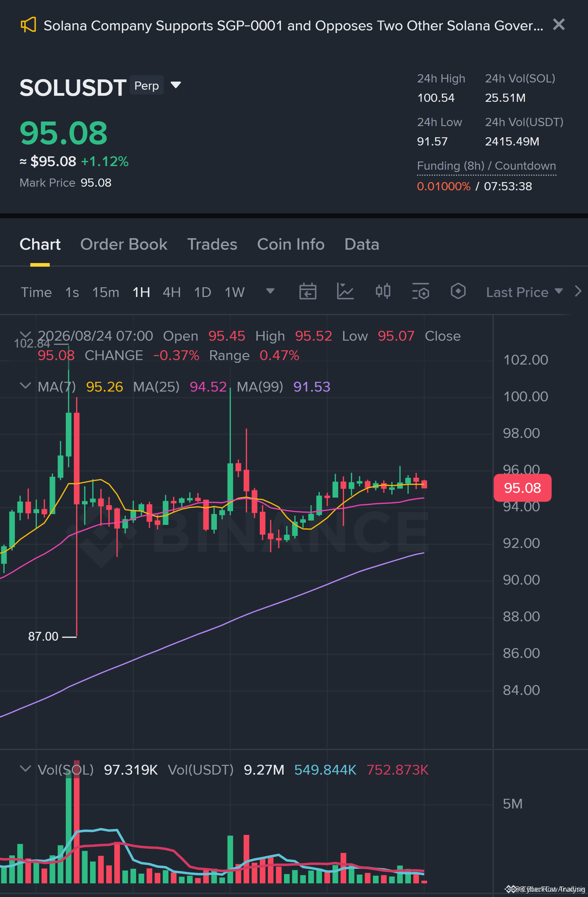Select the 1W interval
The image size is (588, 897).
pyautogui.click(x=235, y=292)
